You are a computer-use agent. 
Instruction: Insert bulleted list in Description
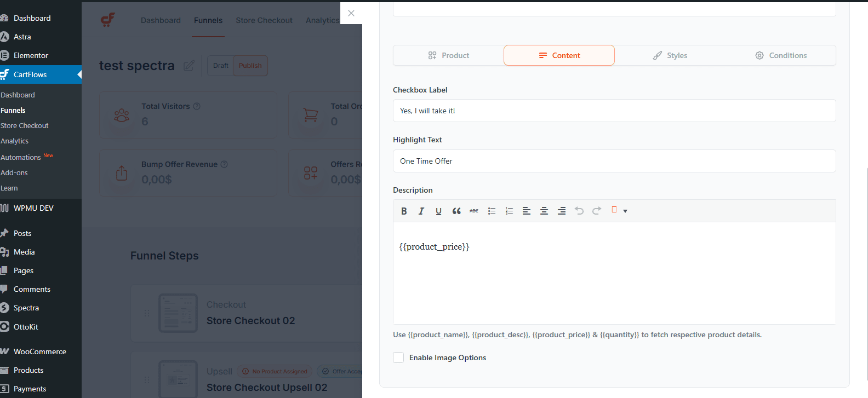(492, 211)
